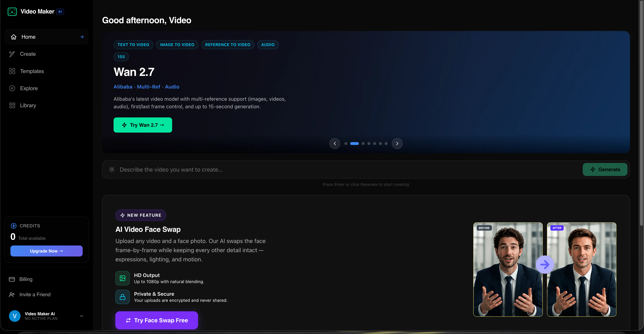The image size is (644, 334).
Task: Click the Upgrade Now button
Action: pyautogui.click(x=47, y=251)
